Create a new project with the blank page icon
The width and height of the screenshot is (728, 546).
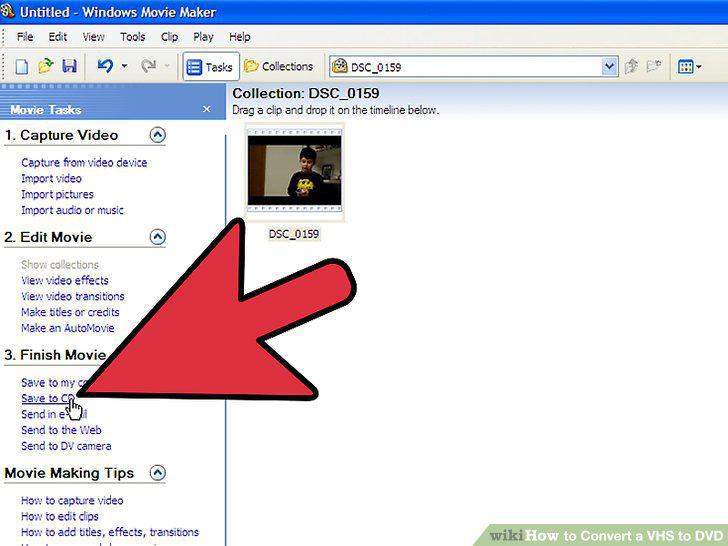(x=21, y=66)
